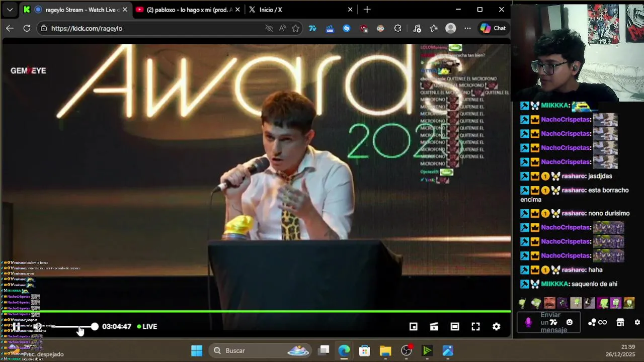
Task: Close the pabloxo YouTube tab
Action: [x=237, y=10]
